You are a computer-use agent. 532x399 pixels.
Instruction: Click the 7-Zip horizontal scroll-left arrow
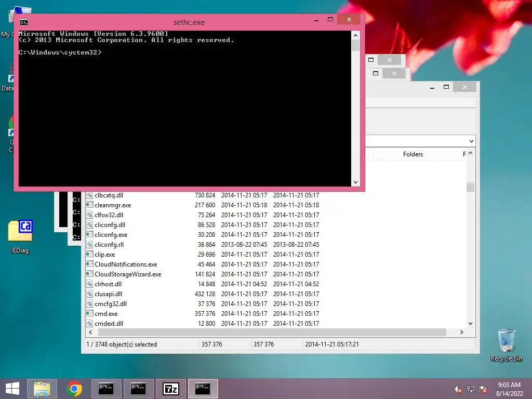(90, 332)
